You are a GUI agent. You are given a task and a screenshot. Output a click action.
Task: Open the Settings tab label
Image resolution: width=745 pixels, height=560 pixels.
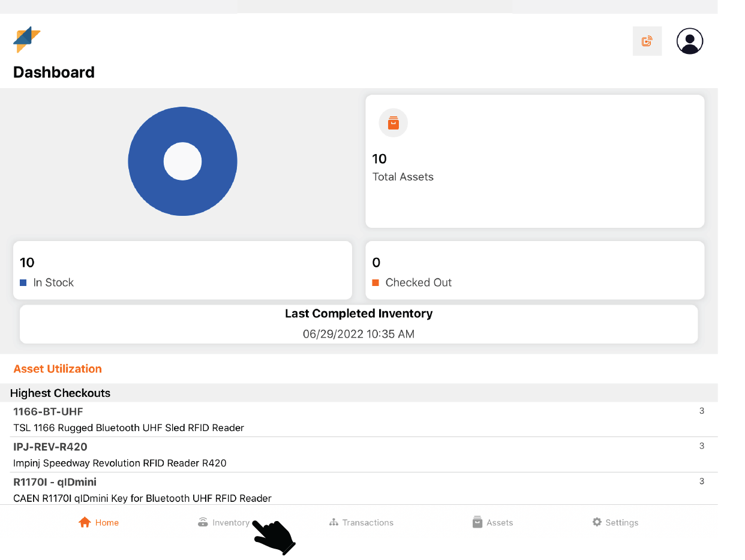(x=621, y=523)
